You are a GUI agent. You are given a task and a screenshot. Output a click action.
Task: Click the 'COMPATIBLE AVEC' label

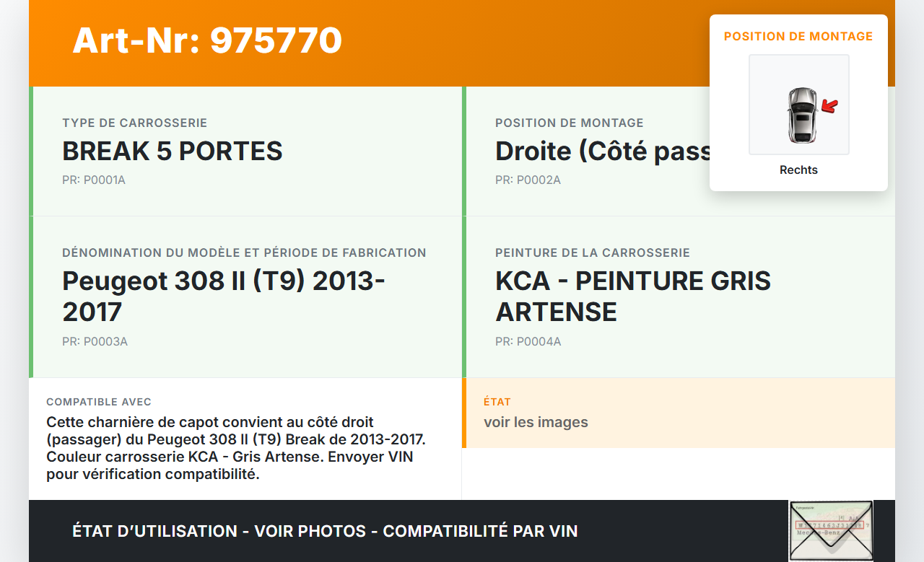pyautogui.click(x=99, y=402)
